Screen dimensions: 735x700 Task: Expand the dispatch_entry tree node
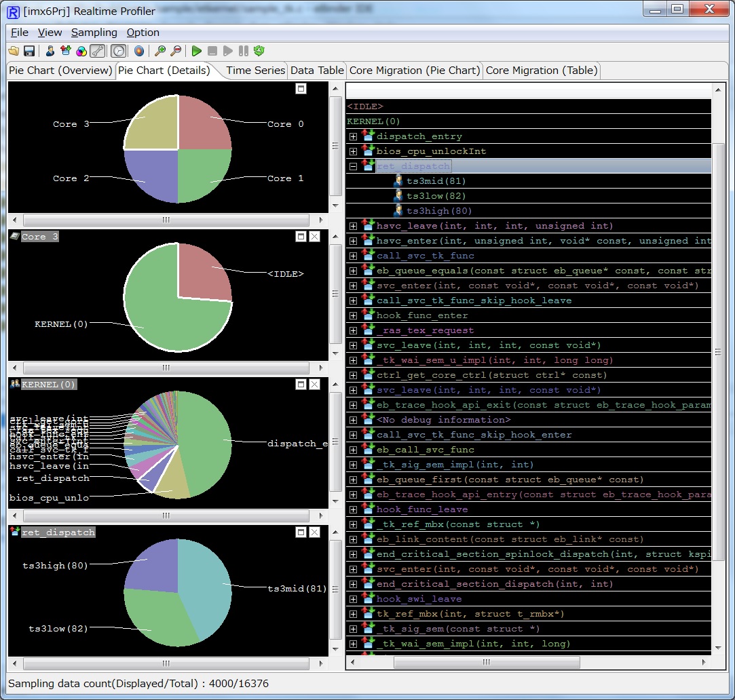tap(353, 136)
